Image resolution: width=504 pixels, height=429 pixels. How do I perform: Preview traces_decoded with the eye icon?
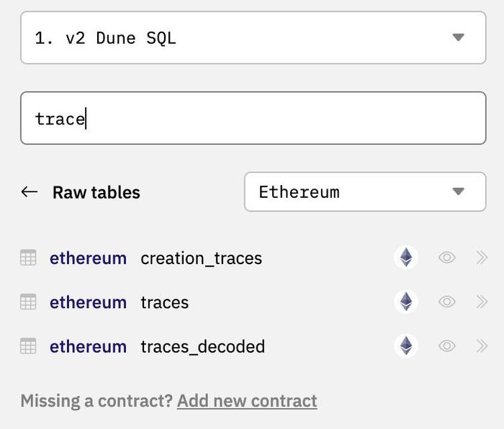[x=447, y=346]
